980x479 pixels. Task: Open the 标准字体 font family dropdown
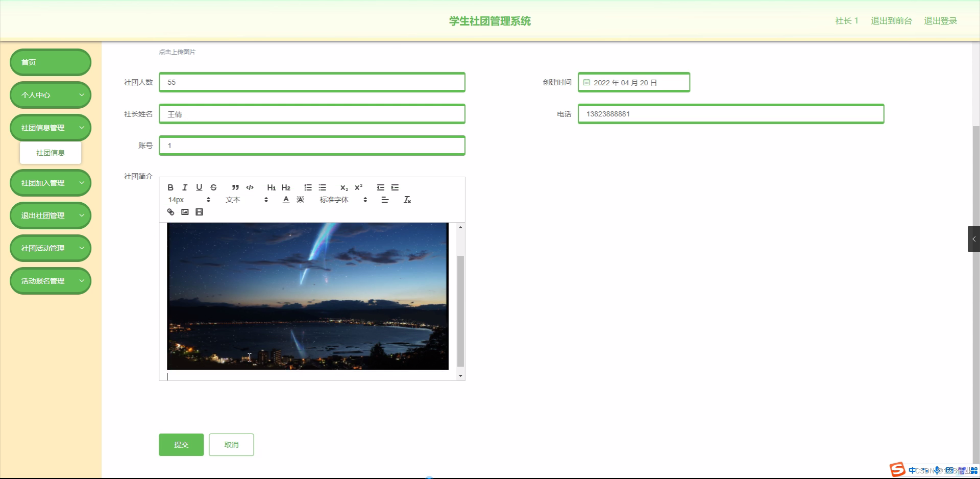344,200
